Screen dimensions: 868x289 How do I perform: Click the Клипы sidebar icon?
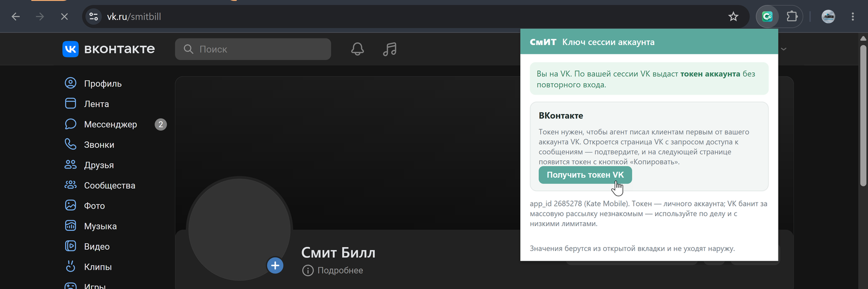pos(71,266)
